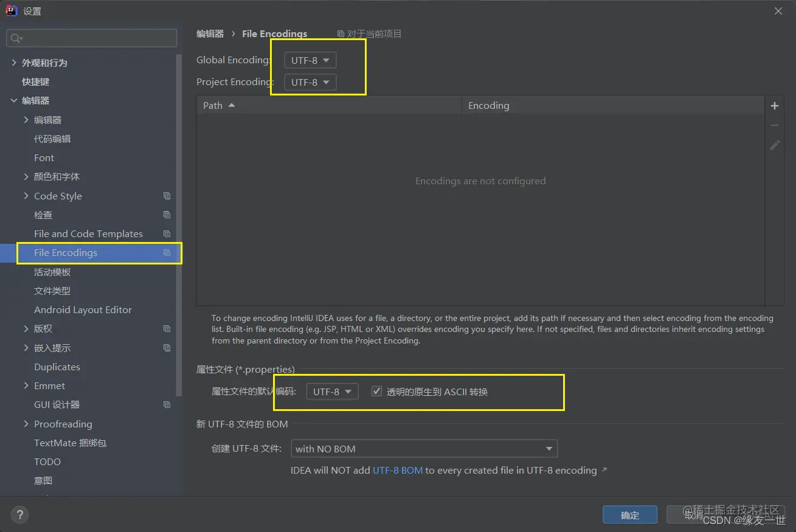796x532 pixels.
Task: Select Duplicates settings item
Action: [x=57, y=367]
